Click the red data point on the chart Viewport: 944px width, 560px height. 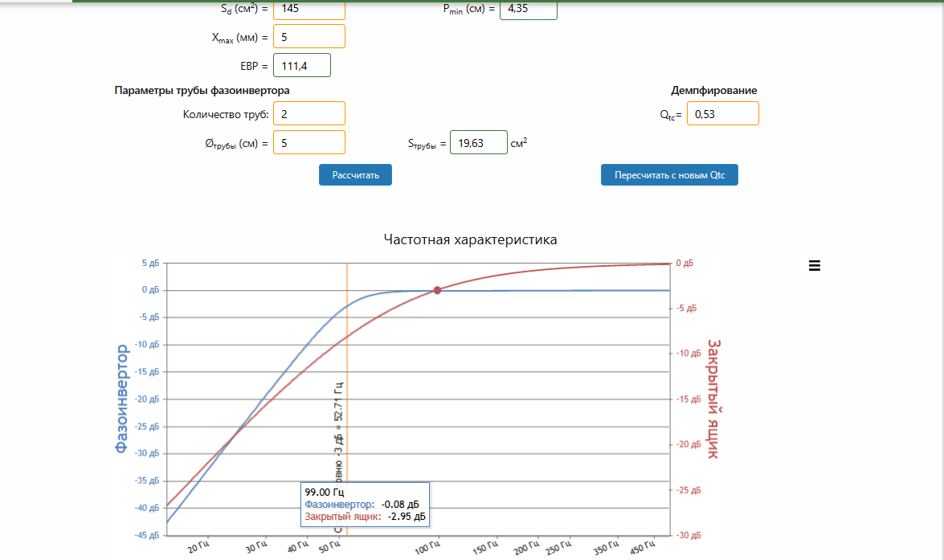click(437, 290)
